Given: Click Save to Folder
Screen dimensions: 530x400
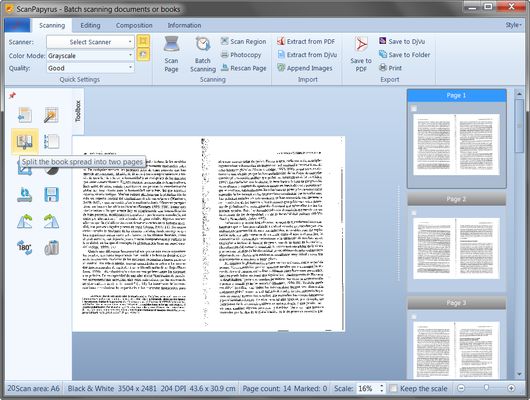Looking at the screenshot, I should pyautogui.click(x=405, y=54).
